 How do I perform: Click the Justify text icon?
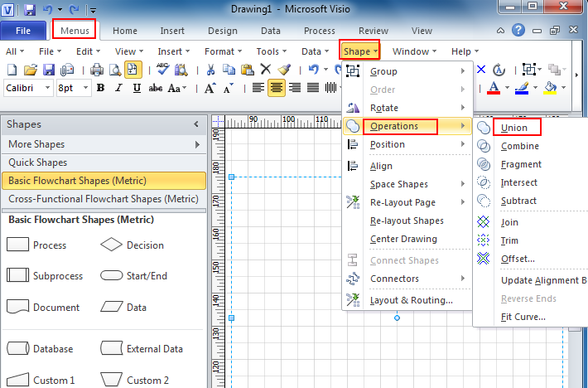pos(313,88)
